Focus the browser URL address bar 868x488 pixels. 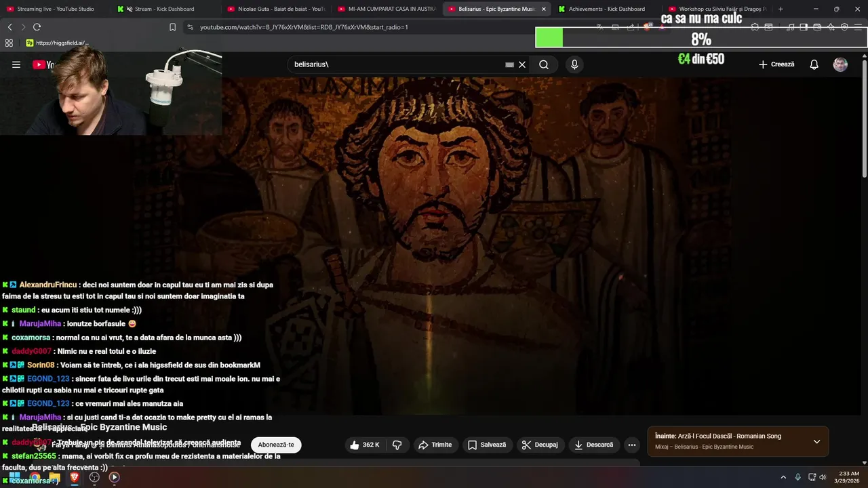393,27
